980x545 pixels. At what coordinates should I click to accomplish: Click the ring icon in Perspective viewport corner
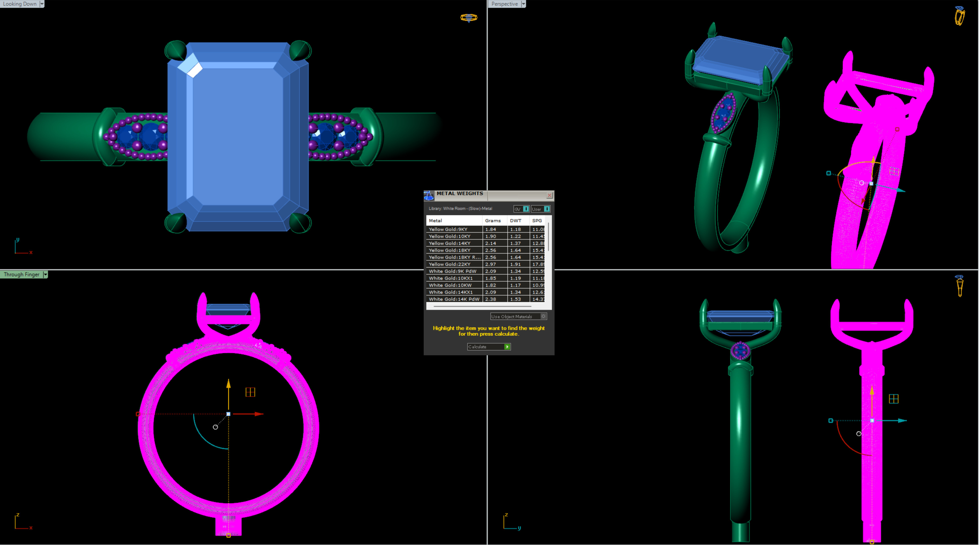pos(960,16)
